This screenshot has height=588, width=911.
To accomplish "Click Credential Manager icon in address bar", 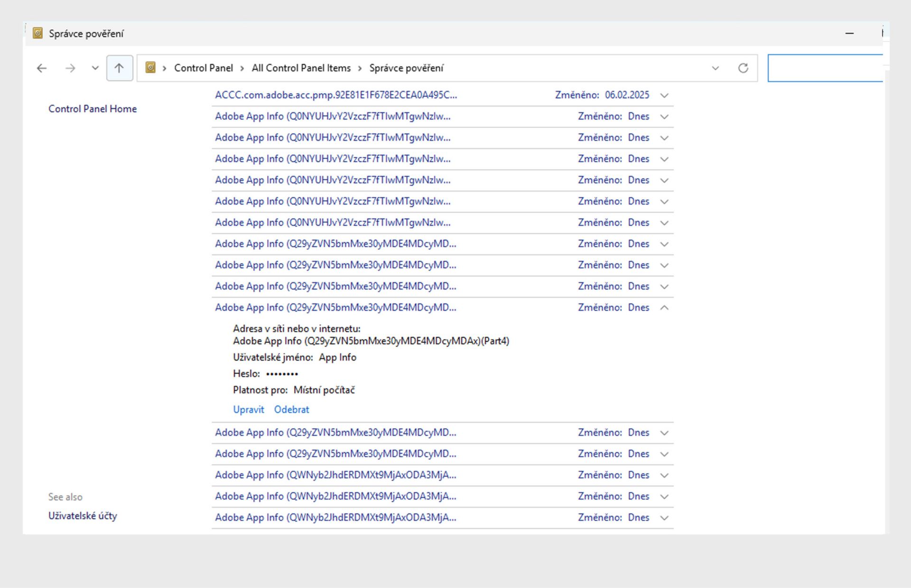I will click(x=150, y=68).
